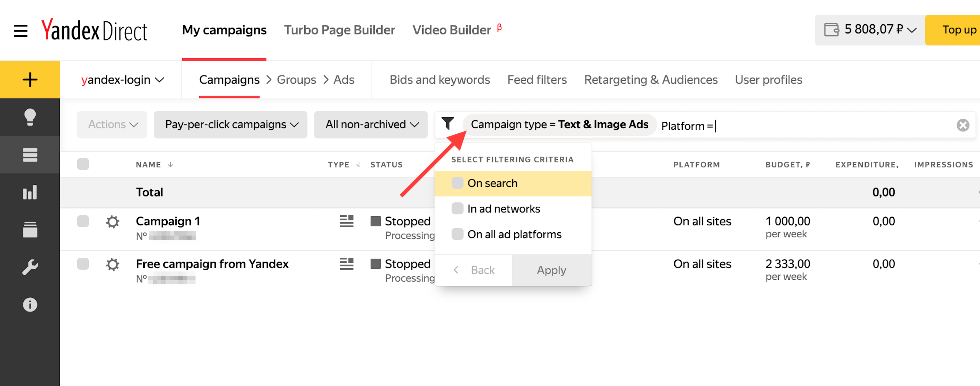This screenshot has width=980, height=386.
Task: Select the Free campaign from Yandex checkbox
Action: click(x=83, y=264)
